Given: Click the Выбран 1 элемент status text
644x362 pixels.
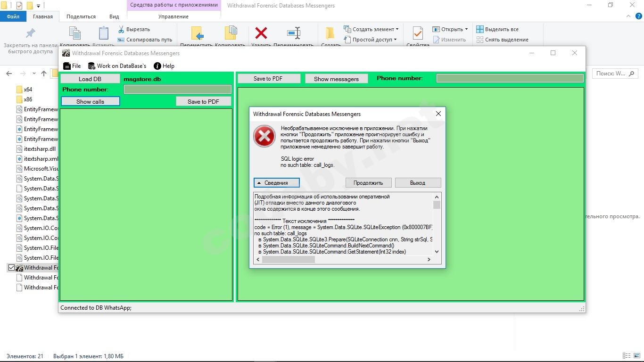Looking at the screenshot, I should coord(89,356).
